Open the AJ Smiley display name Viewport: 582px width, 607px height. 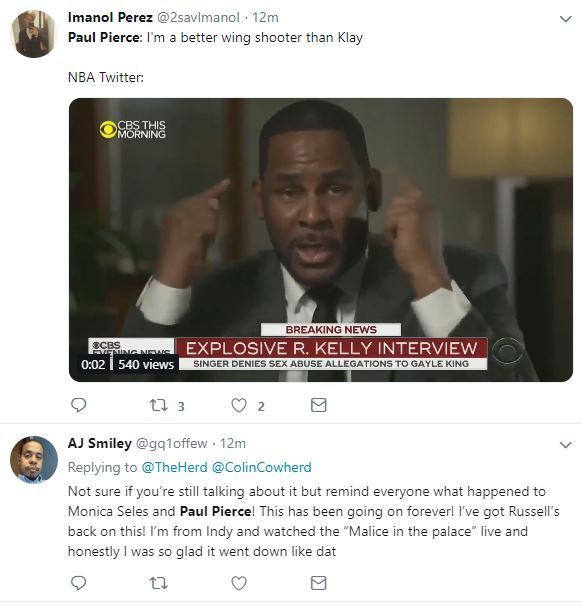pos(100,443)
